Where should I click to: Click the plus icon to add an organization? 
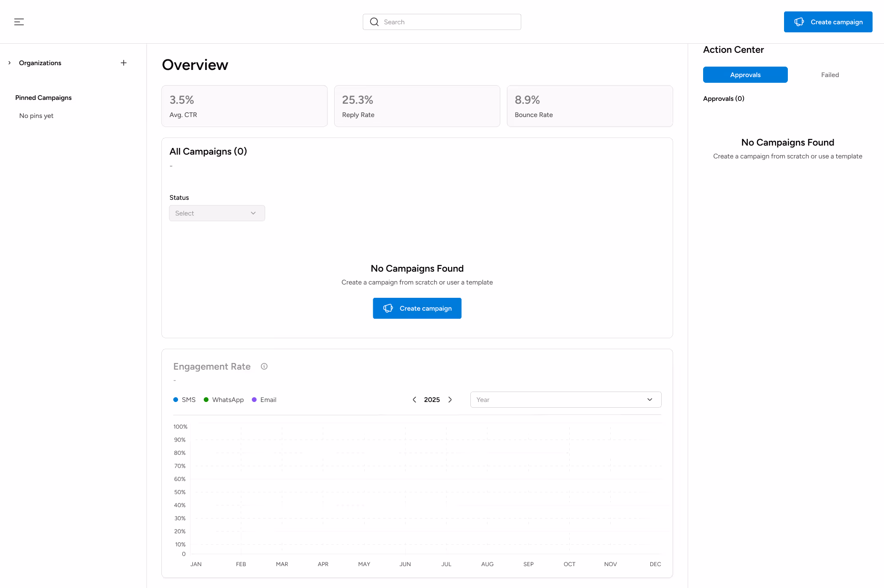[x=123, y=62]
